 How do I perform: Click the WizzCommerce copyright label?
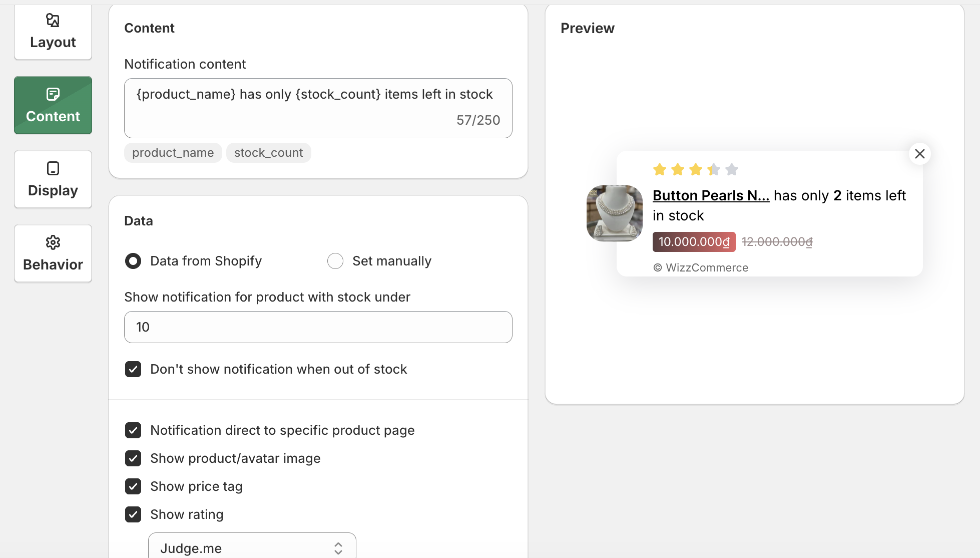pos(700,267)
